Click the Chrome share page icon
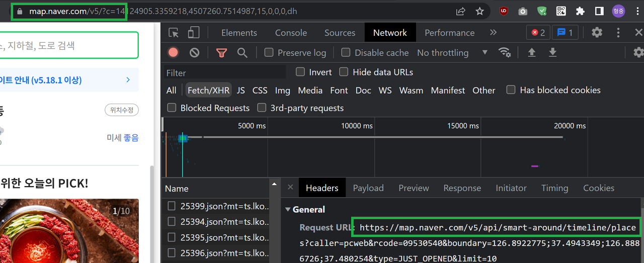Screen dimensions: 644x263 pyautogui.click(x=460, y=11)
